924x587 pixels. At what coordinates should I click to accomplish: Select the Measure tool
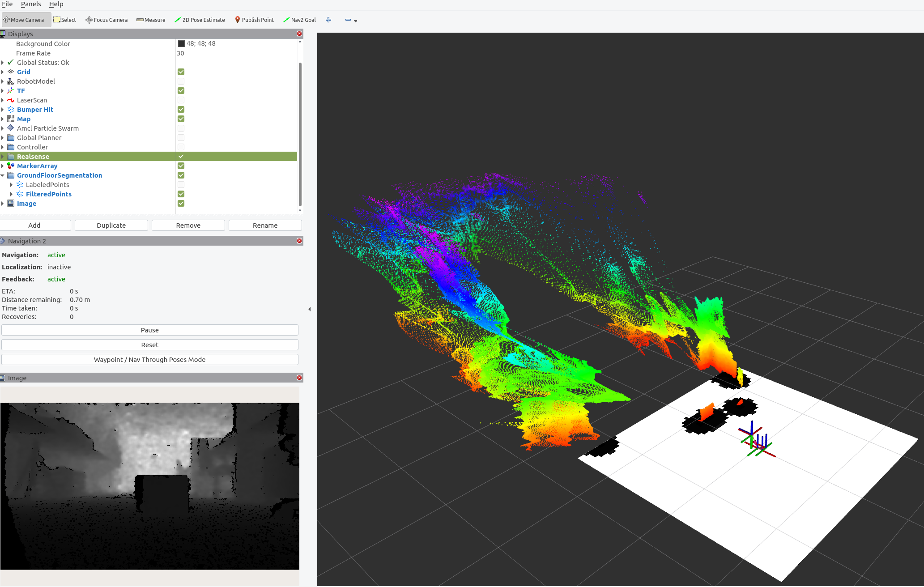point(151,20)
